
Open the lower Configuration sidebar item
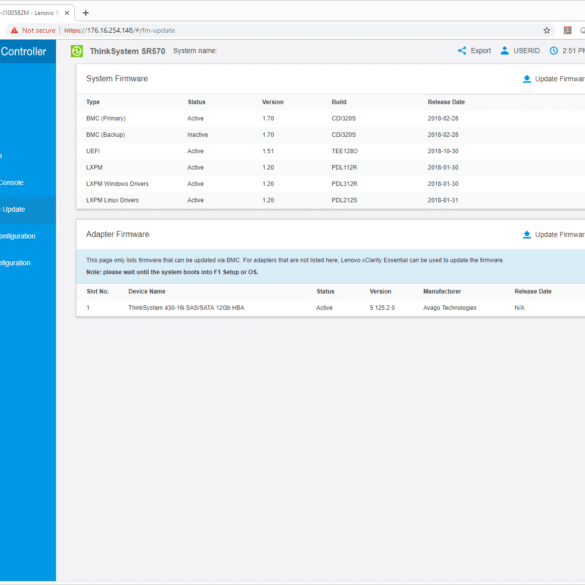[x=15, y=263]
